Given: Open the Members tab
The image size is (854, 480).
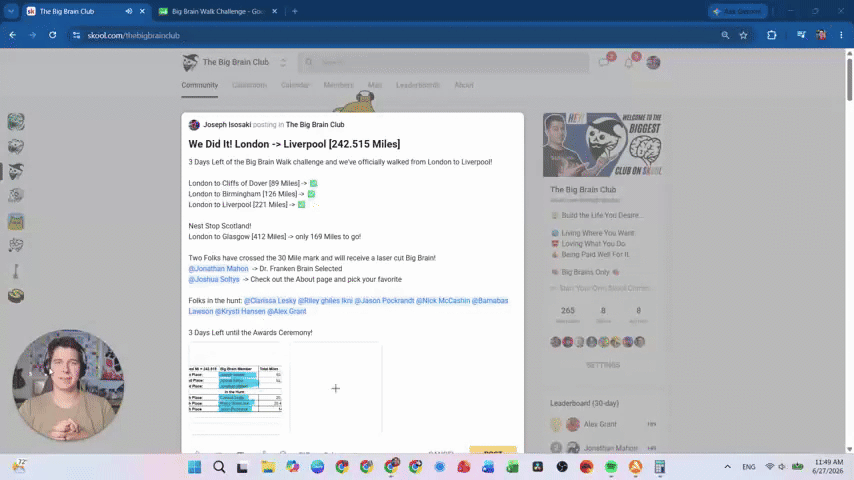Looking at the screenshot, I should point(338,85).
